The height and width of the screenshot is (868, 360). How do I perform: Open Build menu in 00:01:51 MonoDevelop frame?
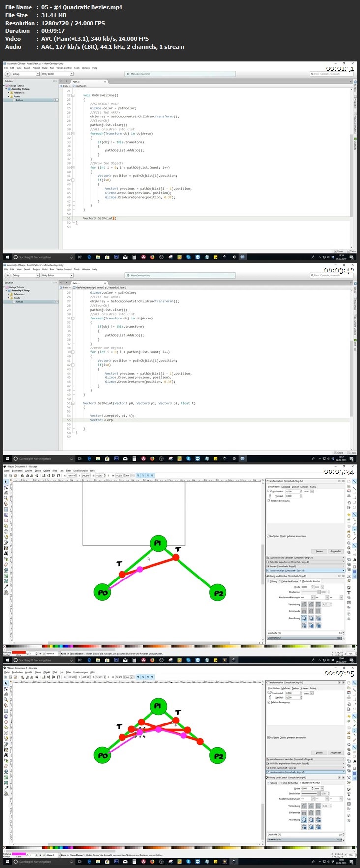[45, 68]
